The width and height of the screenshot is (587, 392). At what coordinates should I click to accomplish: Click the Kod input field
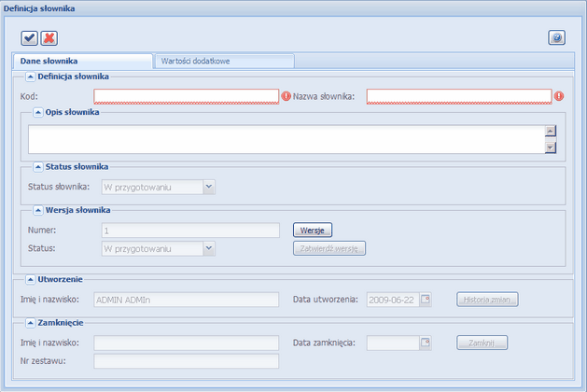pyautogui.click(x=186, y=95)
